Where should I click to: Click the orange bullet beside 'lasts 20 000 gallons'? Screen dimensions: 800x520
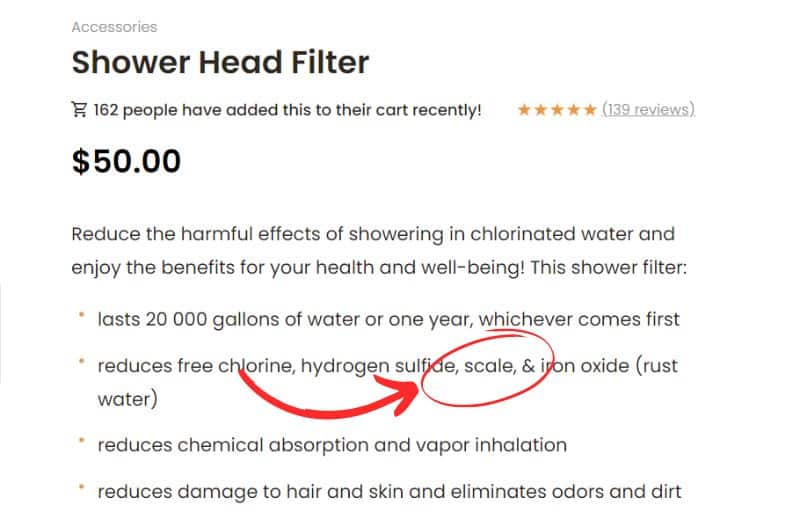tap(80, 316)
